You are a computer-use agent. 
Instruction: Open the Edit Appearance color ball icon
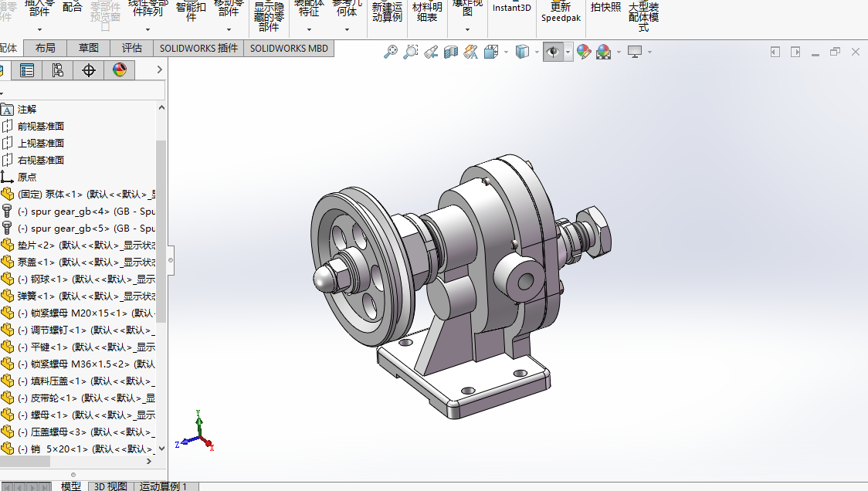point(584,52)
